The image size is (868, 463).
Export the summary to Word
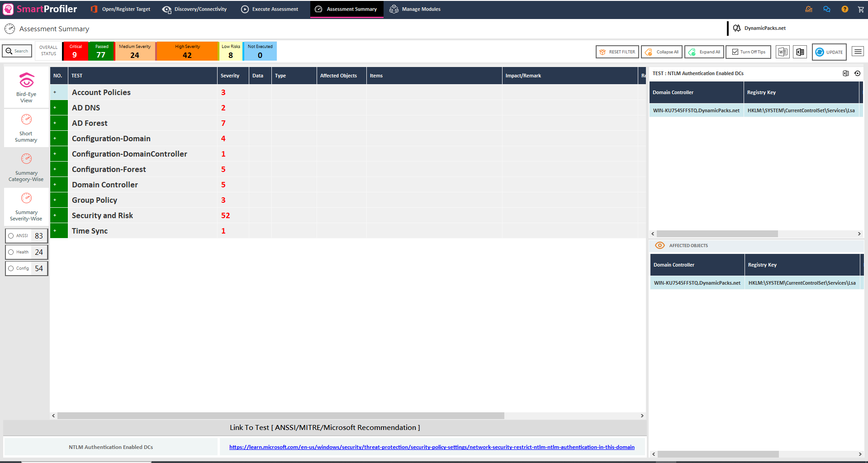[x=783, y=52]
